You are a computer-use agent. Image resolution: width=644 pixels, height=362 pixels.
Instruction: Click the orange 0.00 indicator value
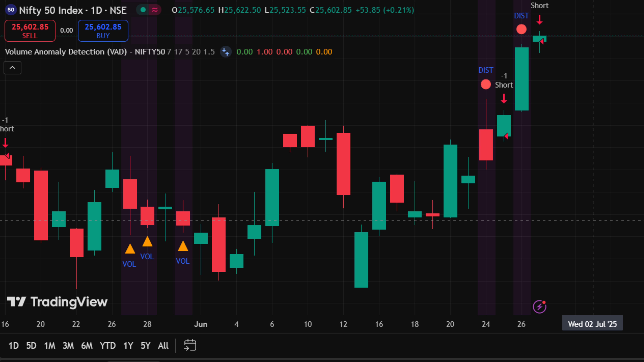click(324, 52)
